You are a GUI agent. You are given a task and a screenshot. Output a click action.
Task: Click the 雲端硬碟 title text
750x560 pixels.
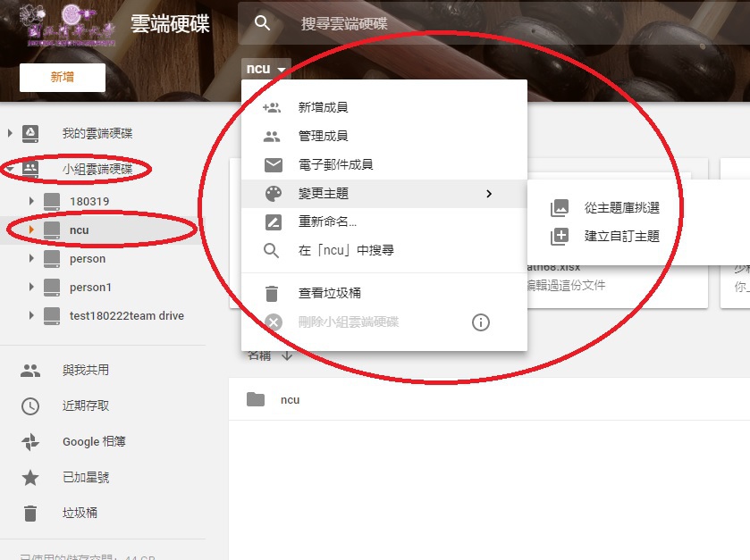point(170,24)
